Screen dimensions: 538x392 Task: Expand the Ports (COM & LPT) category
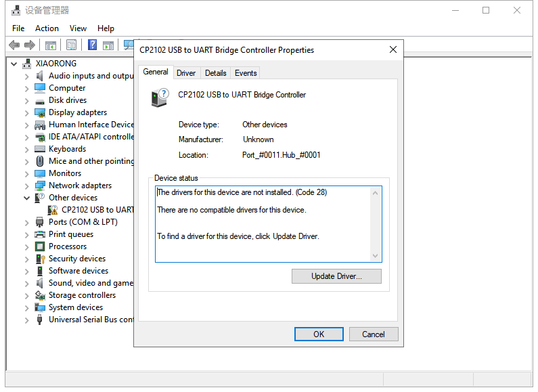27,222
